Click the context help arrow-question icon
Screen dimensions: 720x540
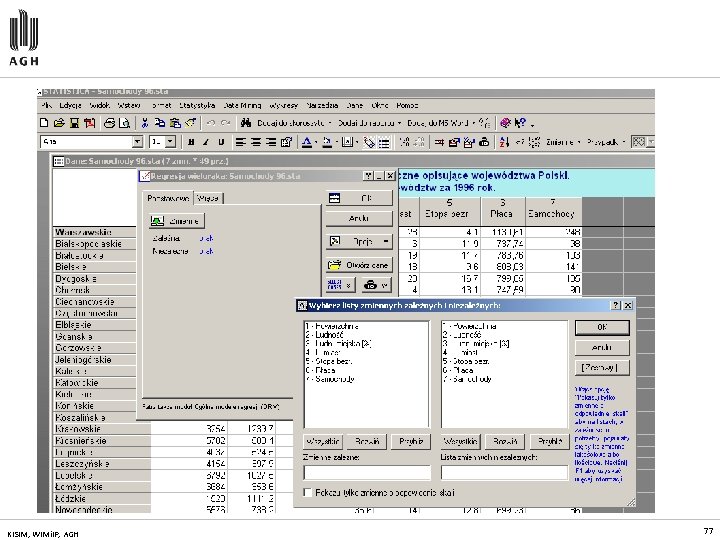(520, 123)
